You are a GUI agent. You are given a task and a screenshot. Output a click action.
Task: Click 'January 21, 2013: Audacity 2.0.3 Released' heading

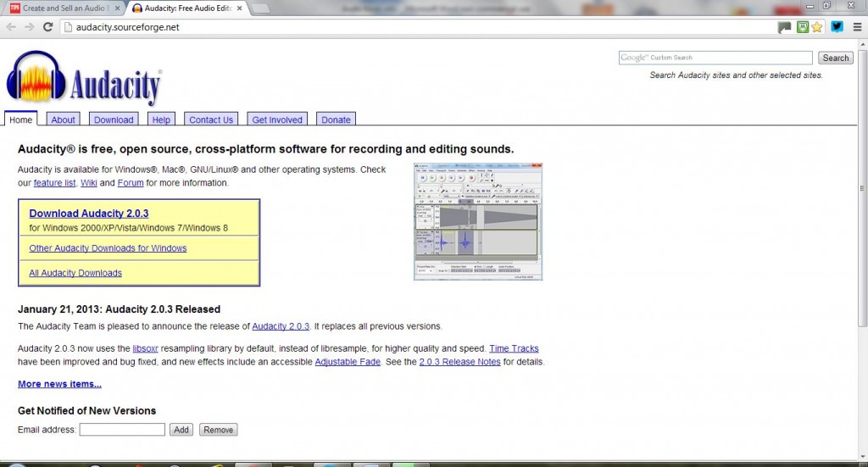(119, 309)
